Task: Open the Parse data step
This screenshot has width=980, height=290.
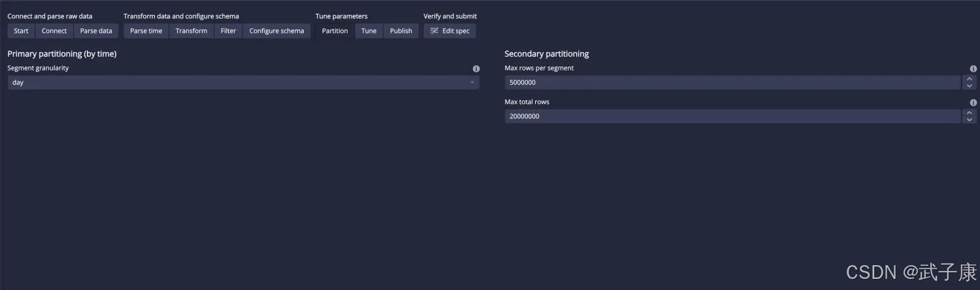Action: pos(96,31)
